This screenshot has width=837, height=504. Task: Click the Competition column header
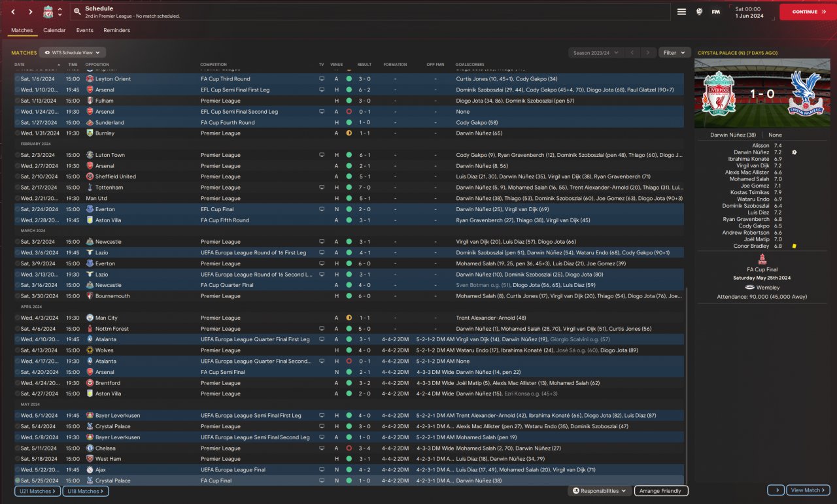click(214, 65)
